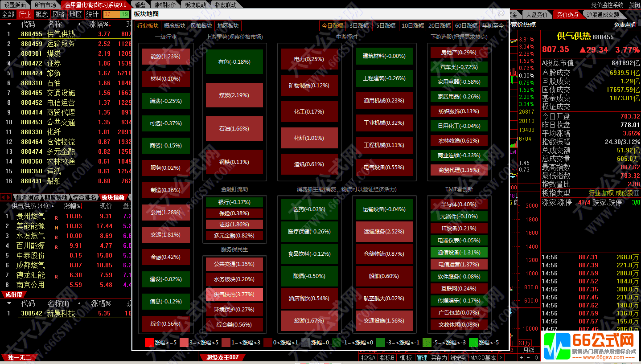Select 5日涨幅 time range
The height and width of the screenshot is (364, 641).
[x=386, y=26]
